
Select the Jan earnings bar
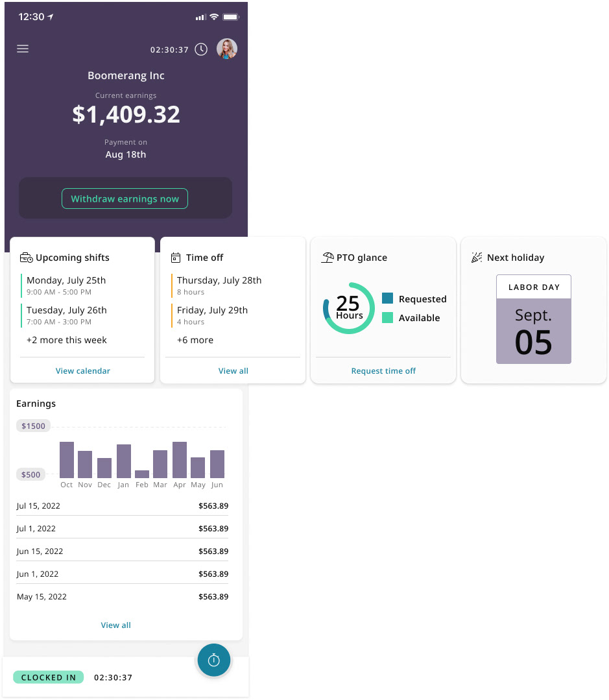124,461
